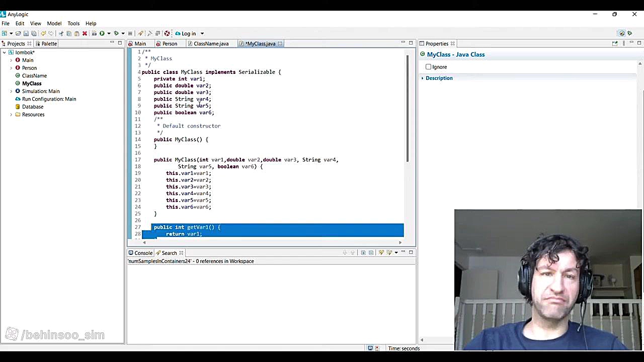Select Database in the Projects tree
This screenshot has width=644, height=362.
tap(33, 107)
